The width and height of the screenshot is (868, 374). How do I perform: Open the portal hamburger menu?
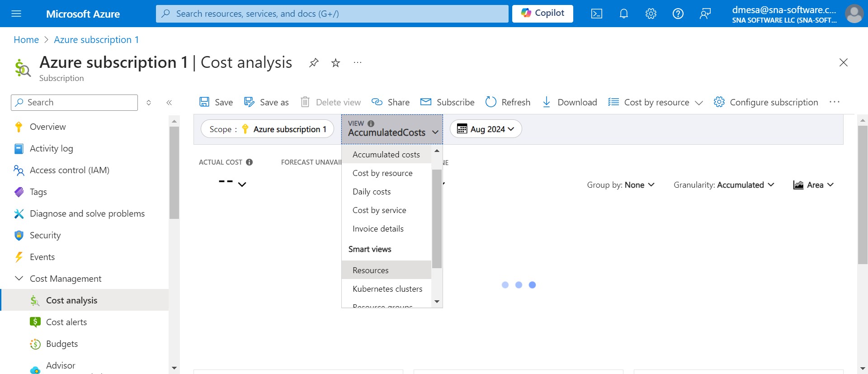16,14
